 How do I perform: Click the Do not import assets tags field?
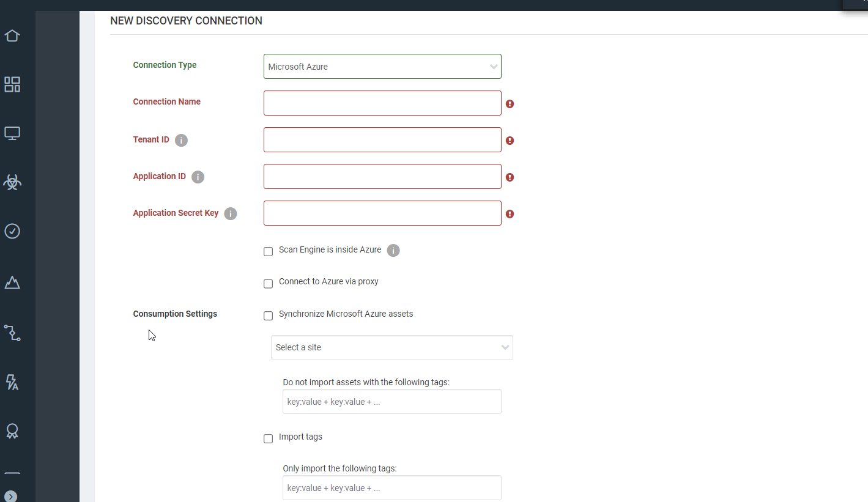pyautogui.click(x=391, y=402)
